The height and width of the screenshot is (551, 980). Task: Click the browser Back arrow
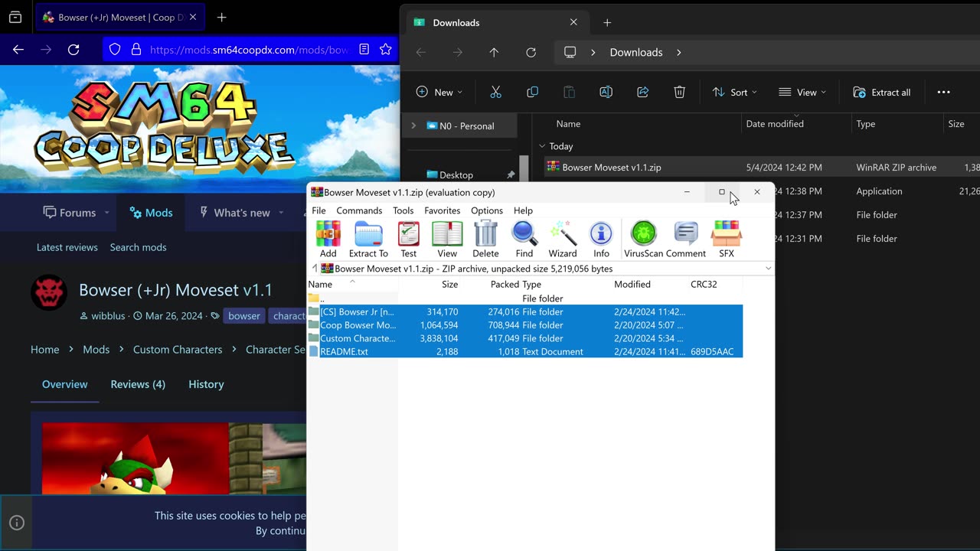18,49
